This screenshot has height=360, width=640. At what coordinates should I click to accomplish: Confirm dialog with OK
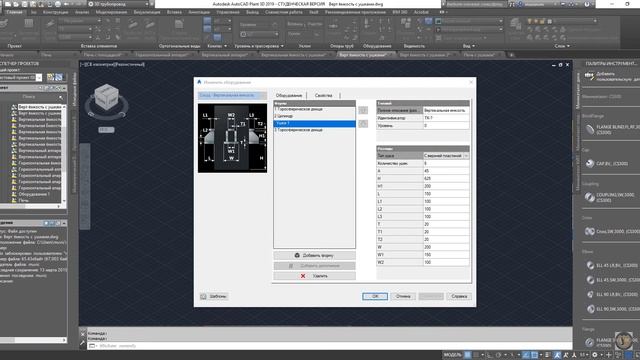[x=375, y=296]
